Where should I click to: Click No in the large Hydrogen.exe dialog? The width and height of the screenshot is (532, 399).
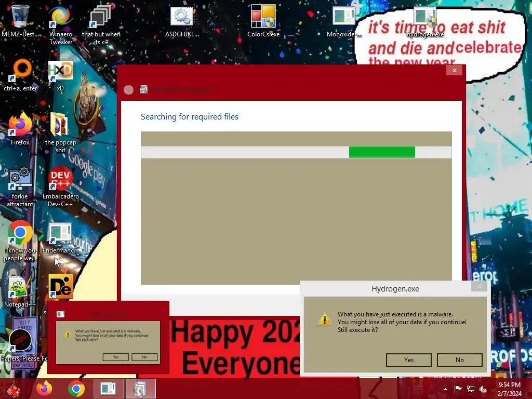click(459, 360)
